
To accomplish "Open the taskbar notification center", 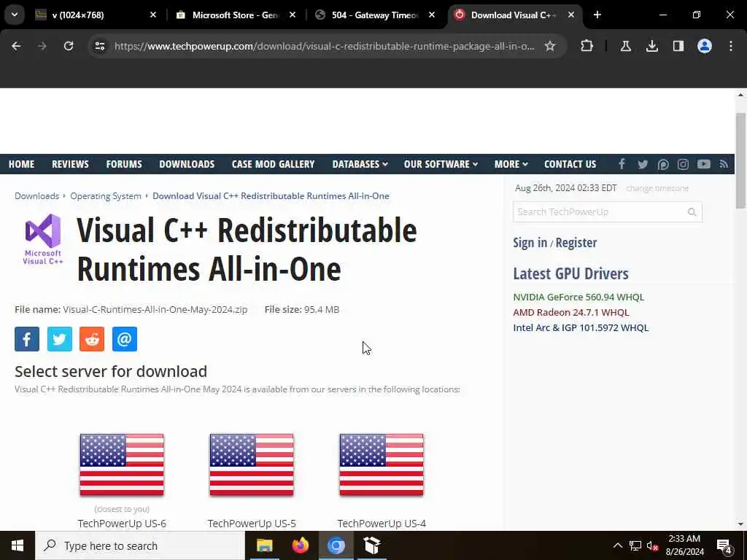I will tap(724, 546).
